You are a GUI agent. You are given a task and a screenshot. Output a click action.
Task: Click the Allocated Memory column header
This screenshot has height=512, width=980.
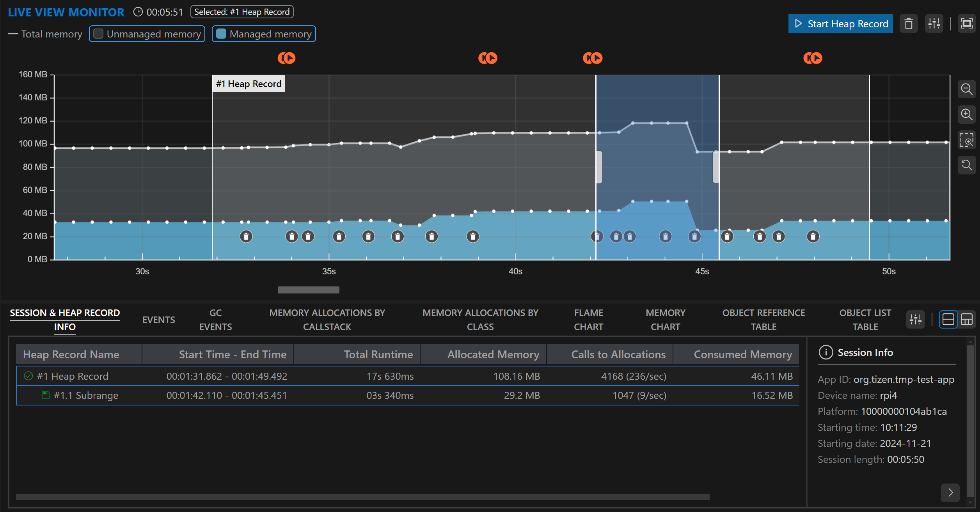(x=493, y=354)
